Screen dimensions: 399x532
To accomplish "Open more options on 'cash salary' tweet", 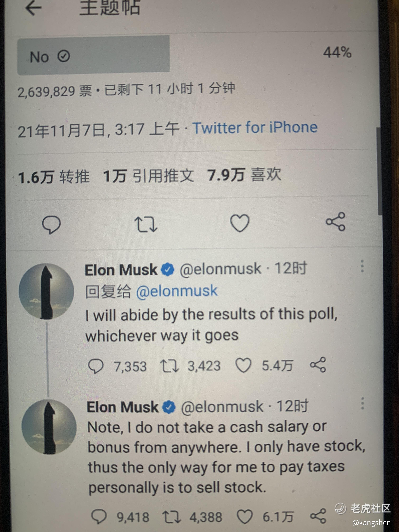I will [363, 403].
